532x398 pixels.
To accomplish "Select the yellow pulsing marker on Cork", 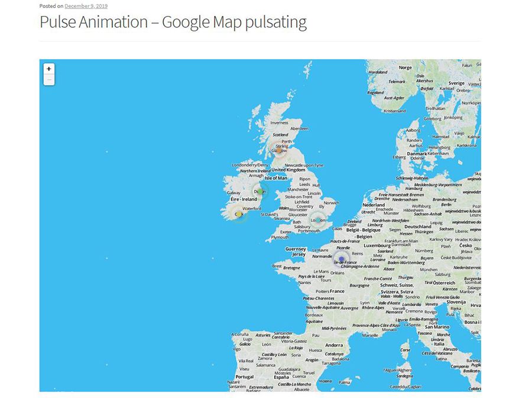I will click(239, 214).
